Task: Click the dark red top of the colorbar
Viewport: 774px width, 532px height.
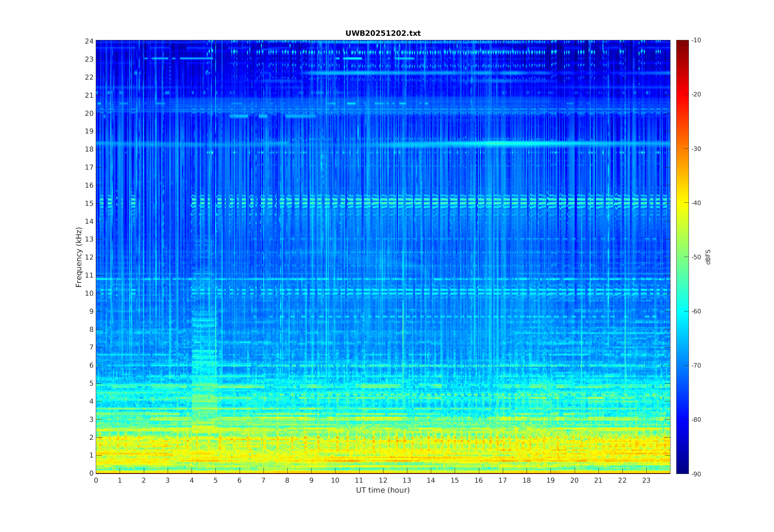Action: [x=682, y=43]
